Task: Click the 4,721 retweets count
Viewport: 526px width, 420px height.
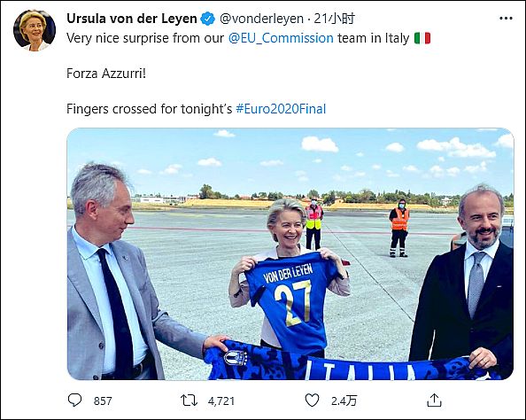Action: click(221, 401)
